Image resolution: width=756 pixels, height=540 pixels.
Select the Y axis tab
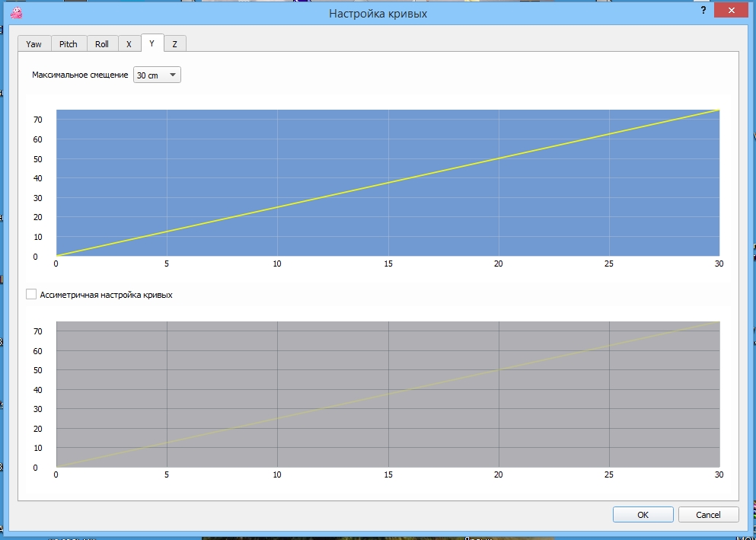[152, 43]
